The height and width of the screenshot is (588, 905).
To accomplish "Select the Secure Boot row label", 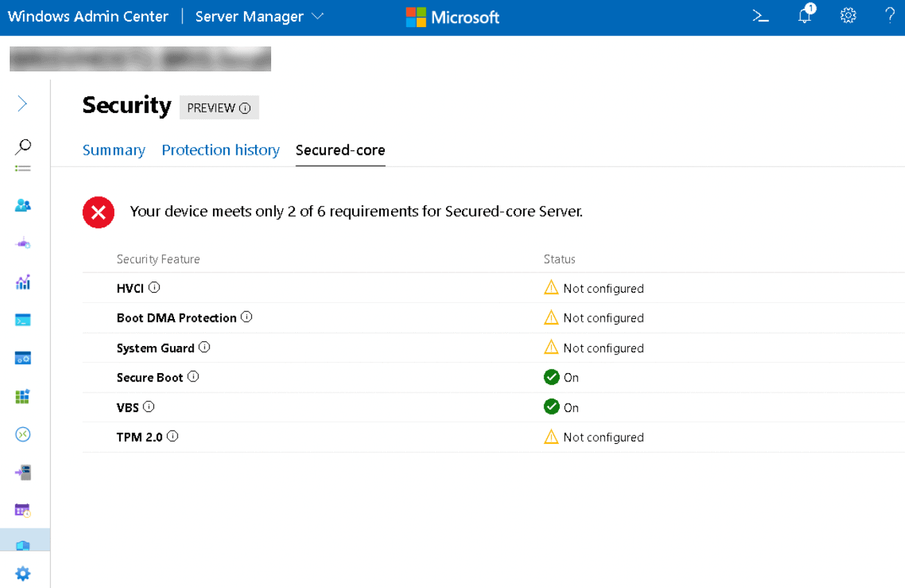I will tap(150, 378).
